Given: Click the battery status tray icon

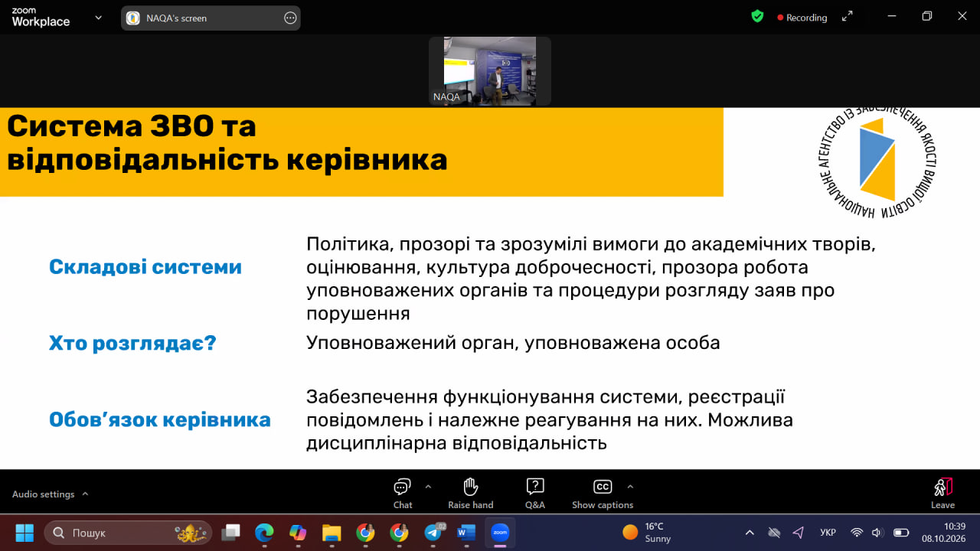Looking at the screenshot, I should [901, 533].
